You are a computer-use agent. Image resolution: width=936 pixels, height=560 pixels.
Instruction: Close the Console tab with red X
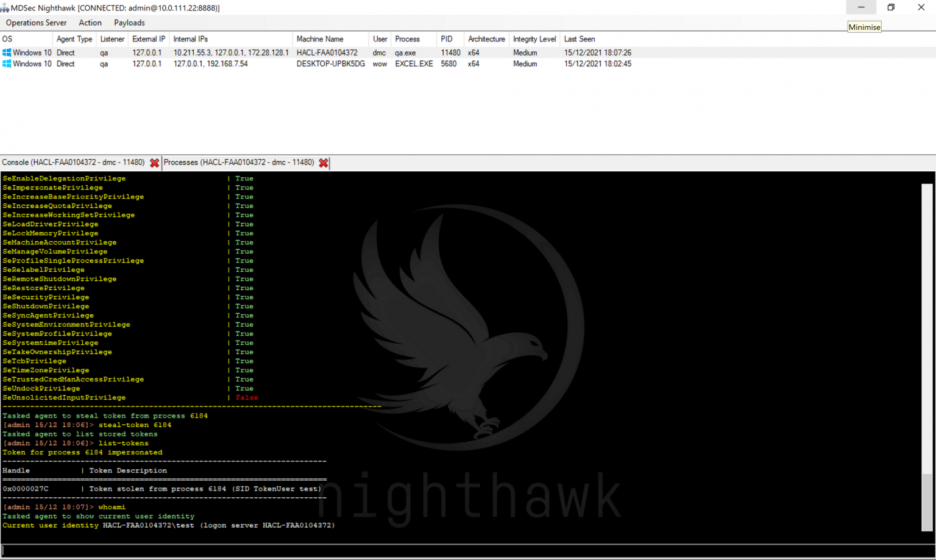point(154,163)
